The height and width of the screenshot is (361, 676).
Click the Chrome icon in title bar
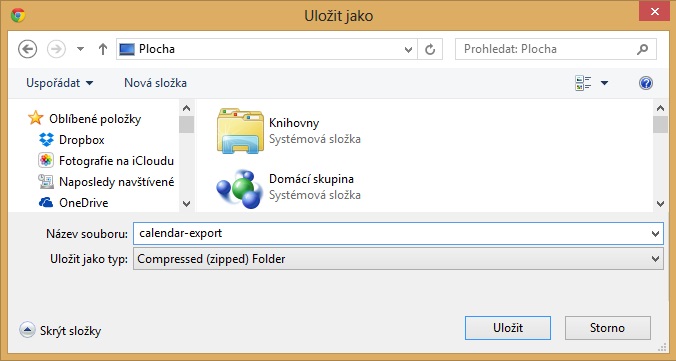coord(18,15)
